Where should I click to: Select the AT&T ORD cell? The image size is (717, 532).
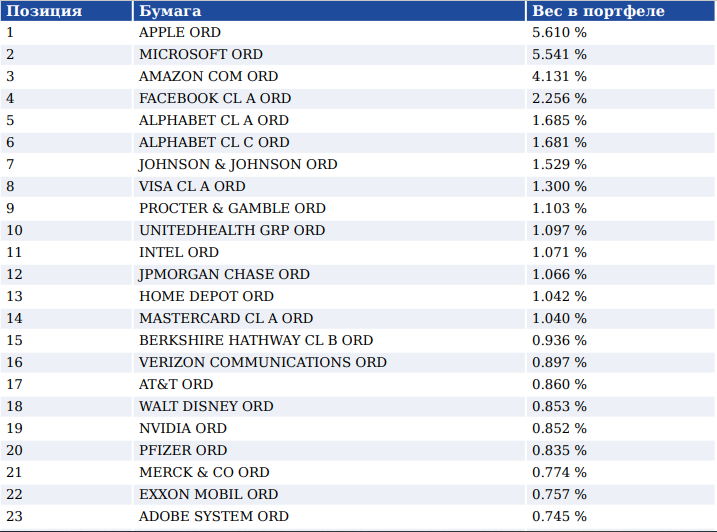click(329, 384)
